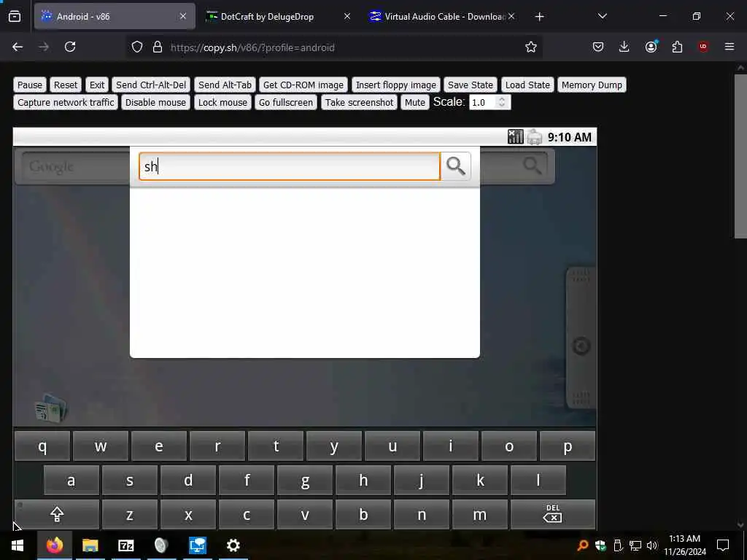Open the Windows notification center icon
The width and height of the screenshot is (747, 560).
click(x=723, y=545)
